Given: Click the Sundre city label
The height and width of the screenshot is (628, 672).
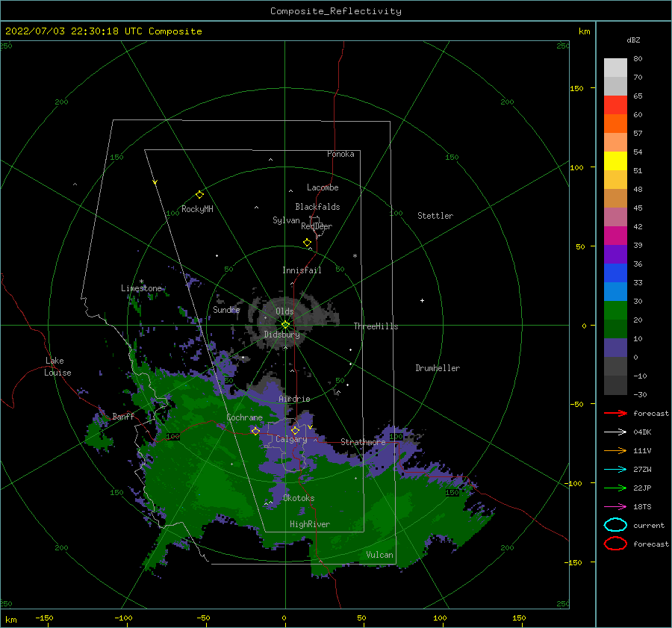Looking at the screenshot, I should [x=227, y=309].
